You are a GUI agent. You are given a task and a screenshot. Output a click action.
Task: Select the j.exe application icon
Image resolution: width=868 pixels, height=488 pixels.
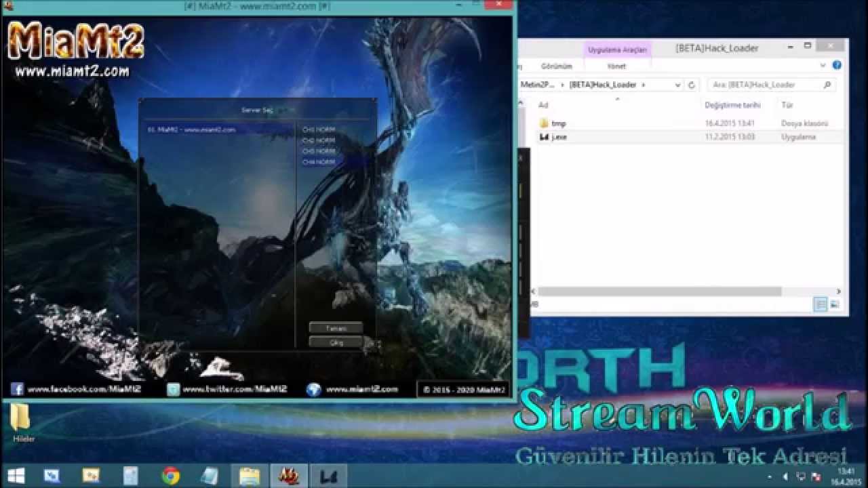[x=544, y=137]
